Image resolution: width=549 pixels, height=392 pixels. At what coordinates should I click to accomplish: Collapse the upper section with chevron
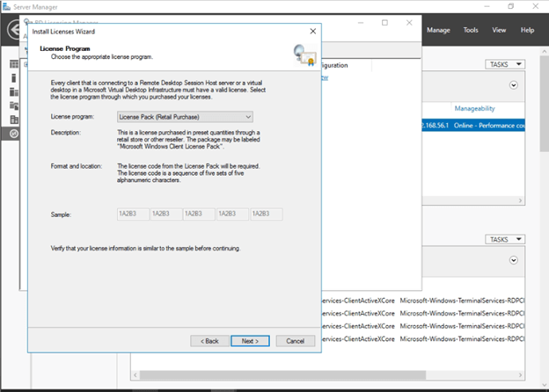[514, 86]
